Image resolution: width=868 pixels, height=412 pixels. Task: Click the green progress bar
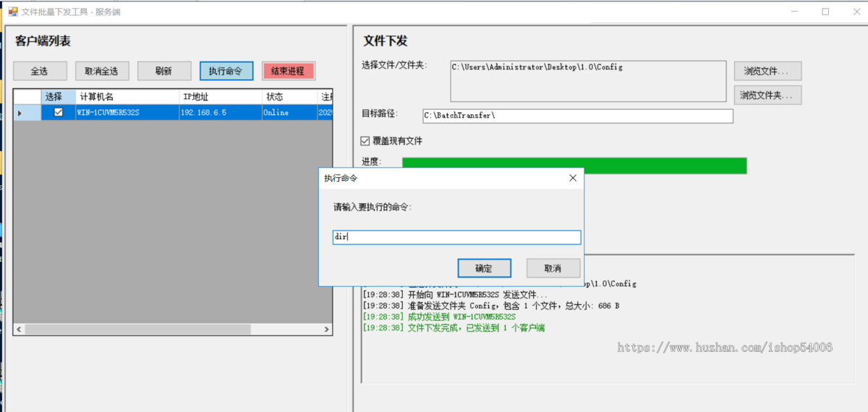574,166
